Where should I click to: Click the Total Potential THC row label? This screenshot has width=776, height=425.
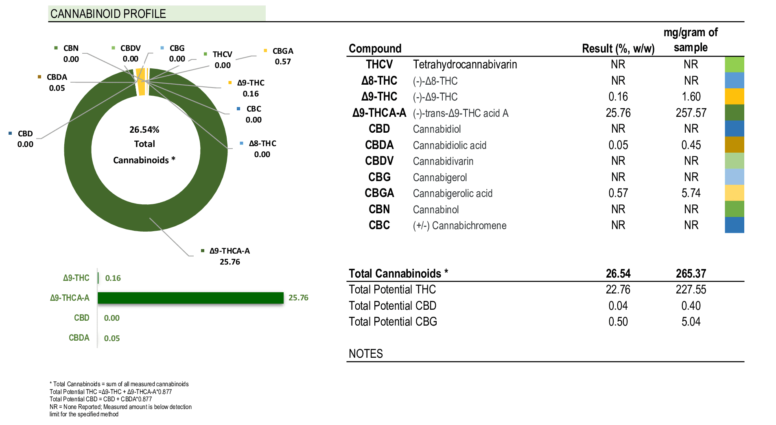click(x=392, y=290)
